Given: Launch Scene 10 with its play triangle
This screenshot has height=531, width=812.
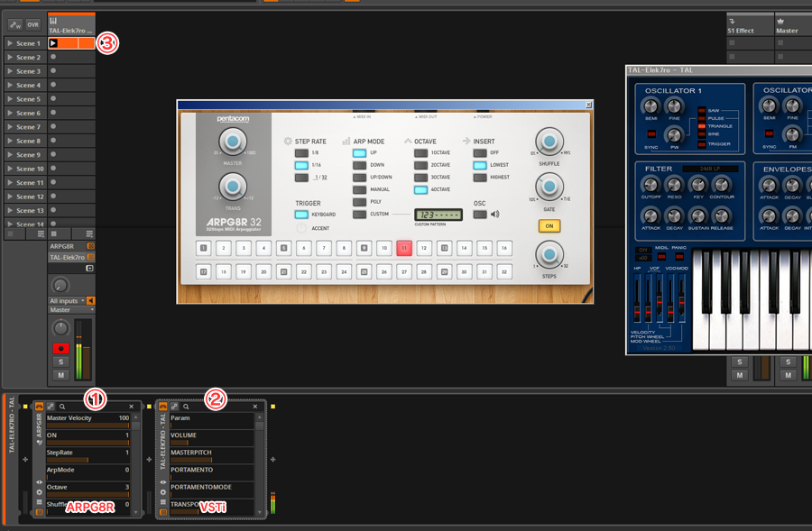Looking at the screenshot, I should point(10,169).
